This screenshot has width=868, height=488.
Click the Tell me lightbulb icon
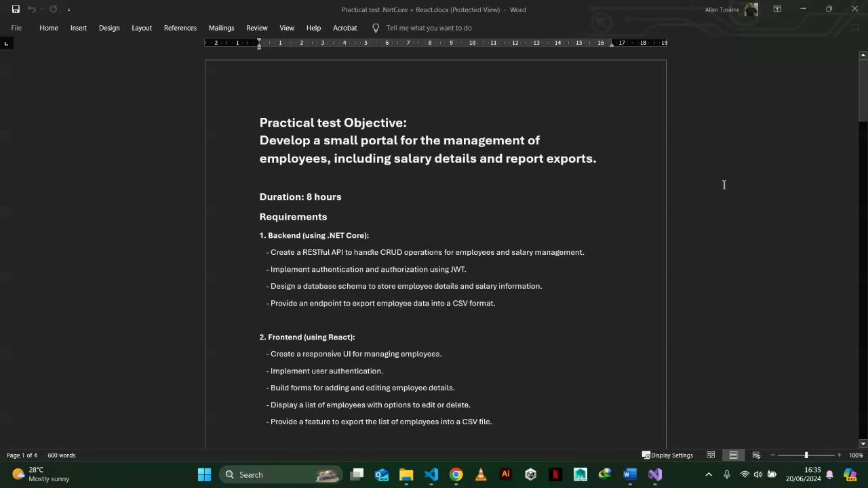pyautogui.click(x=376, y=28)
